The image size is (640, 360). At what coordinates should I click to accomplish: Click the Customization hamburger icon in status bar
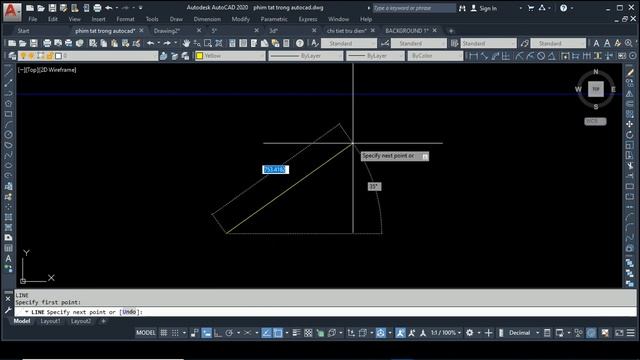(x=631, y=333)
